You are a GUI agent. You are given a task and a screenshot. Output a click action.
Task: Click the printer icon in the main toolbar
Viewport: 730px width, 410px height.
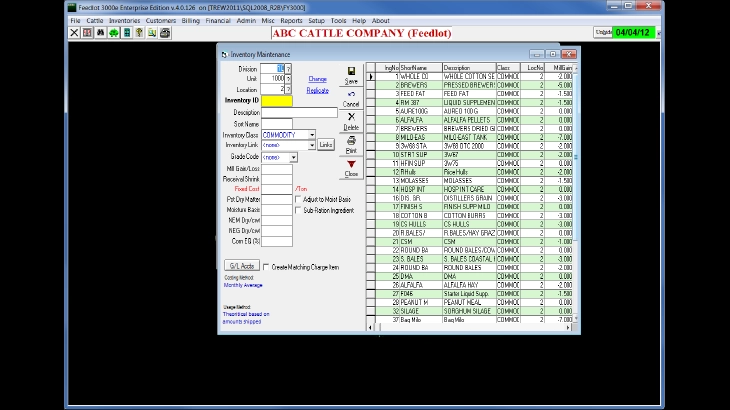point(165,33)
